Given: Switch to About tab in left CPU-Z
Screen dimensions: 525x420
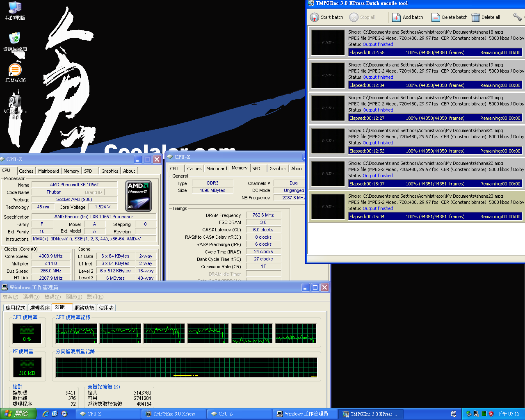Looking at the screenshot, I should (x=129, y=171).
